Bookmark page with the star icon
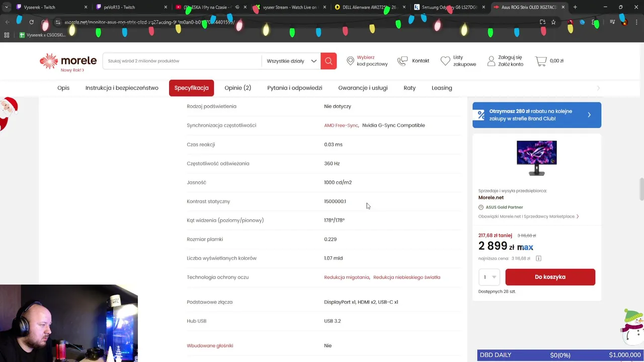Screen dimensions: 644x362 pyautogui.click(x=553, y=22)
